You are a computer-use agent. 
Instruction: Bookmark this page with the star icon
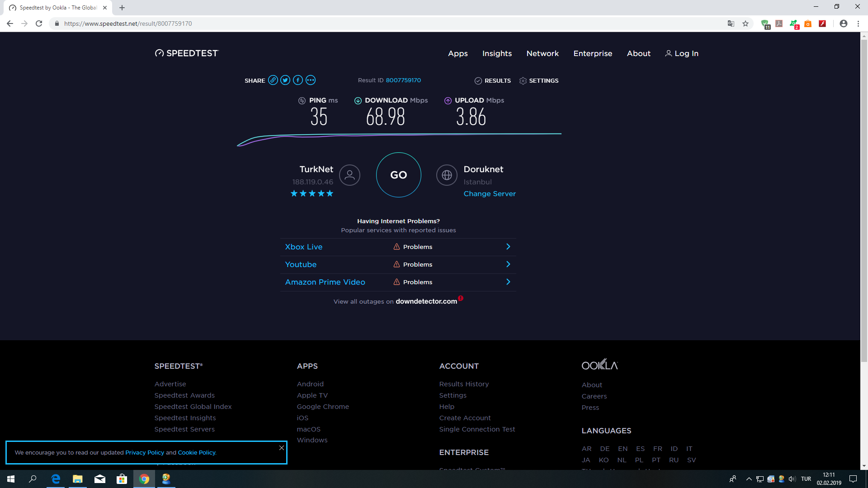pos(745,23)
